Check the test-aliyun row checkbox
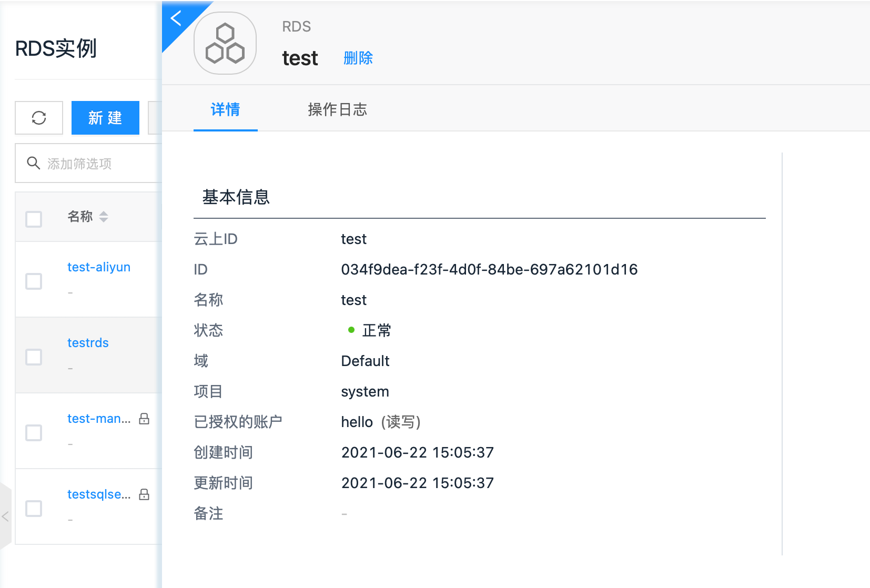This screenshot has width=870, height=588. click(x=34, y=281)
